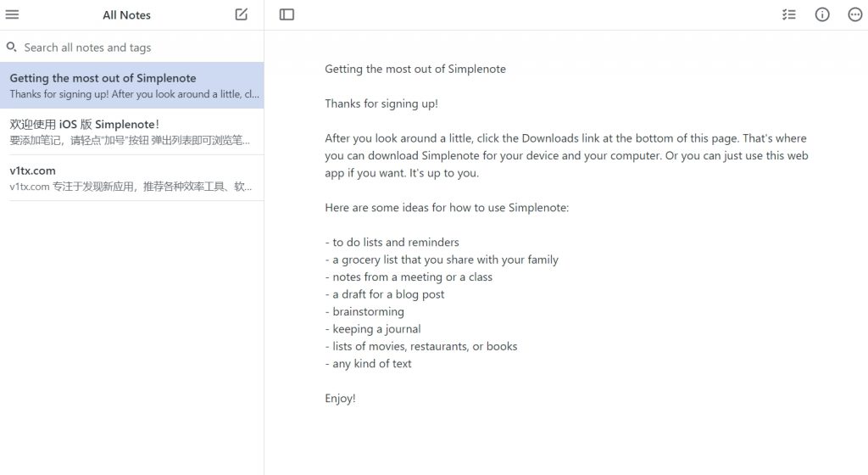The width and height of the screenshot is (868, 475).
Task: Open the more actions ellipsis menu
Action: 854,14
